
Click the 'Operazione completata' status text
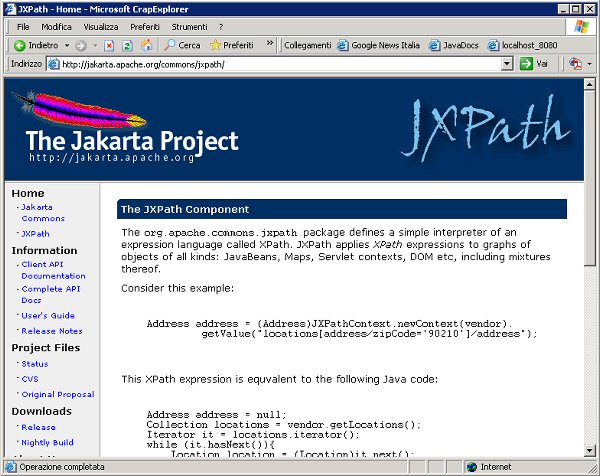(62, 467)
